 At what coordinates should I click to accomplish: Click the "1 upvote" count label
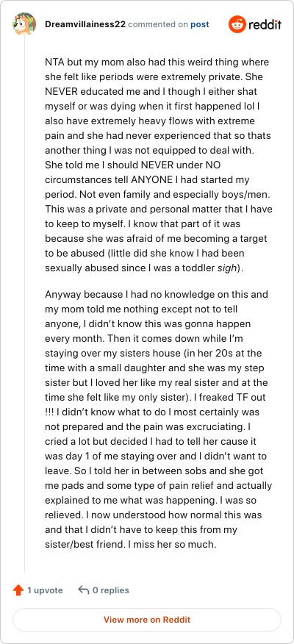pos(45,590)
